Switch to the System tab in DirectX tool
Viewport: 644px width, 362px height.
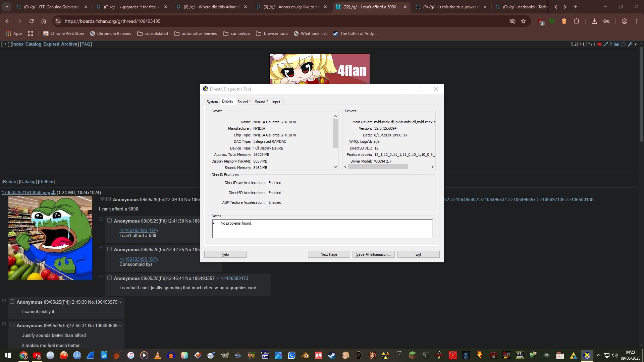coord(212,102)
